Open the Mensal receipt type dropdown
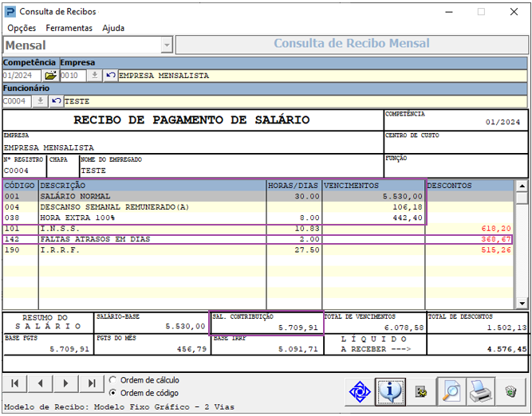This screenshot has width=532, height=416. coord(167,45)
